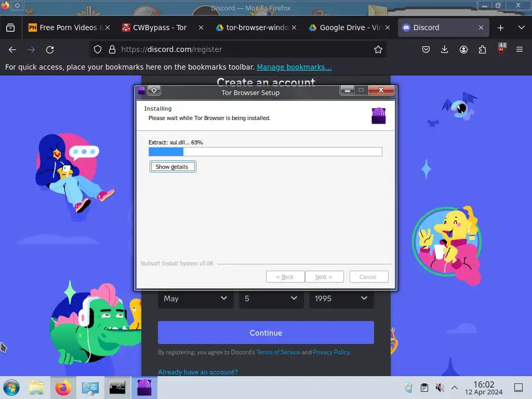The width and height of the screenshot is (532, 399).
Task: Close the CWBypass - Tor tab
Action: [x=201, y=28]
